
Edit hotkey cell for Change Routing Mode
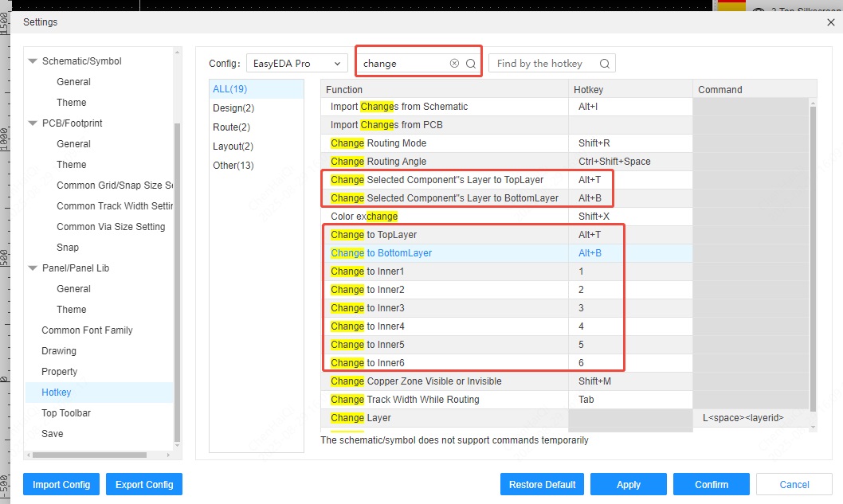pos(629,143)
